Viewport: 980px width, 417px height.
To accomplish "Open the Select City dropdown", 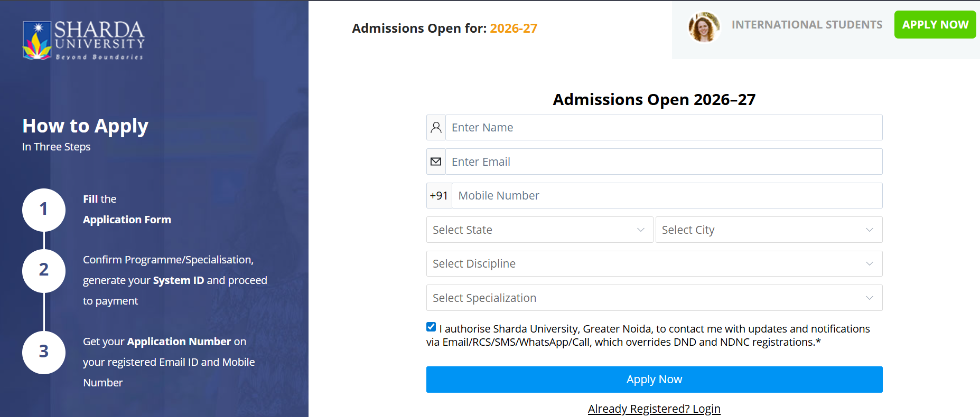I will pos(769,230).
